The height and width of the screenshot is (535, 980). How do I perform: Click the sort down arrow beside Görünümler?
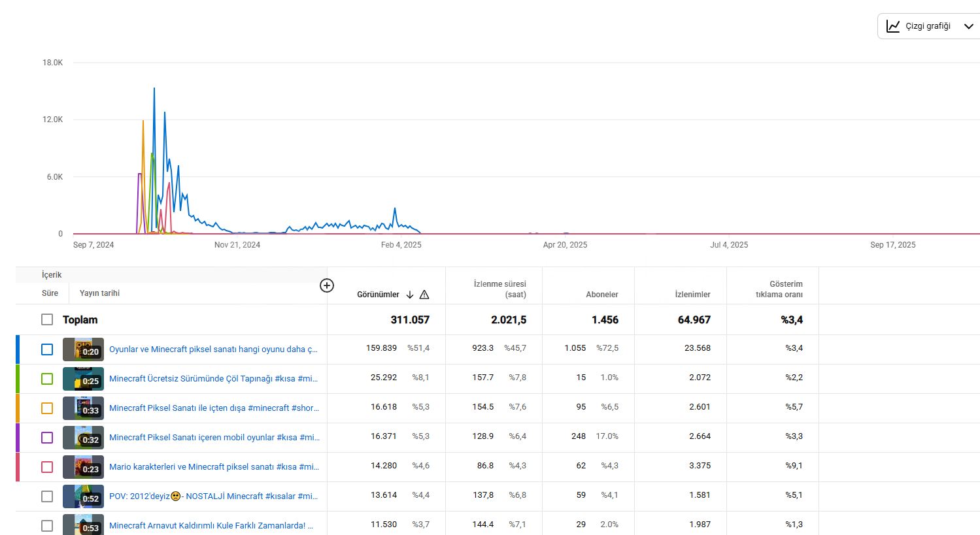click(x=410, y=295)
